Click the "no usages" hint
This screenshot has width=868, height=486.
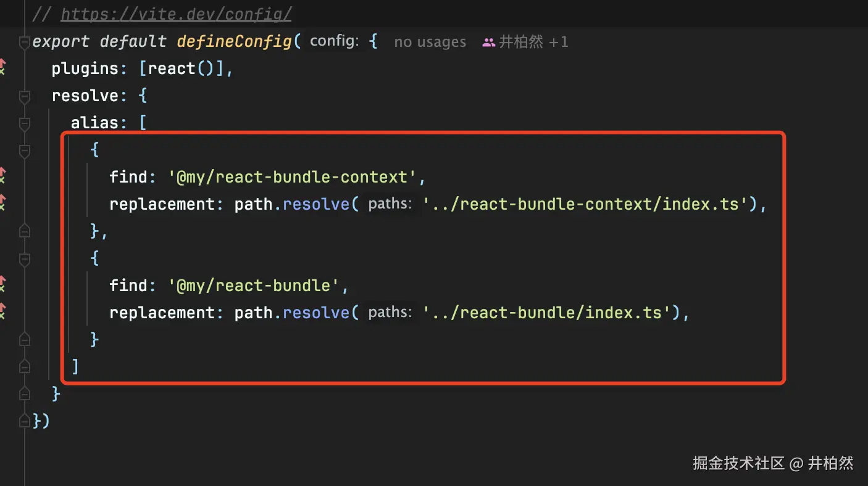tap(430, 42)
